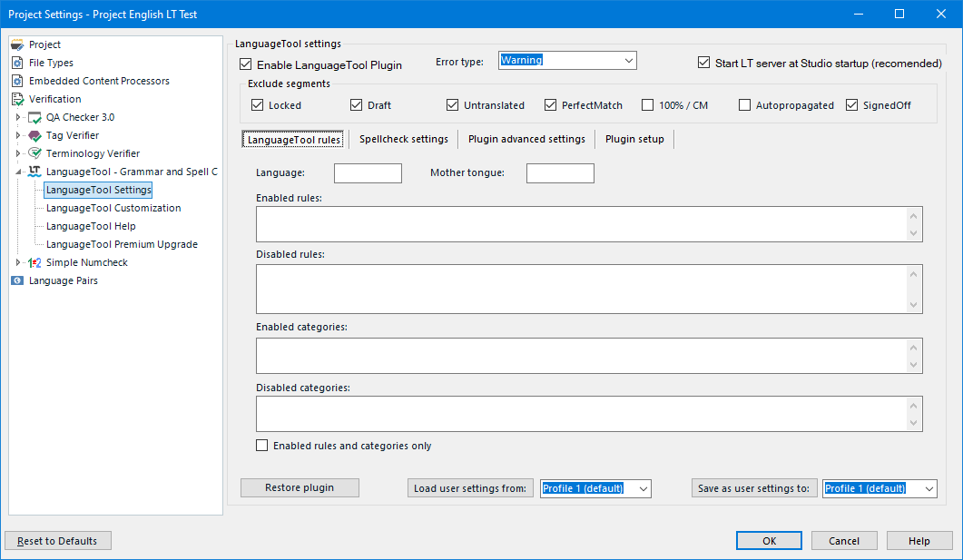Viewport: 963px width, 560px height.
Task: Click the Verification node icon
Action: coord(17,99)
